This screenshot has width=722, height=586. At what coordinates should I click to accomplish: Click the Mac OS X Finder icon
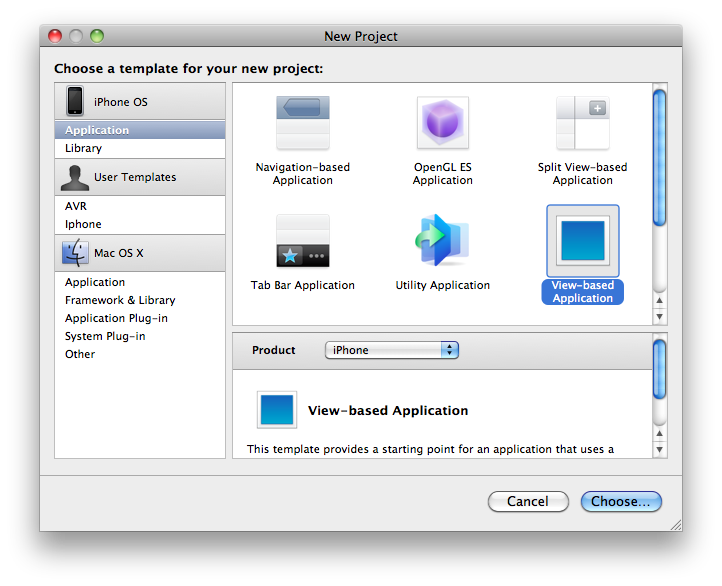click(x=75, y=253)
